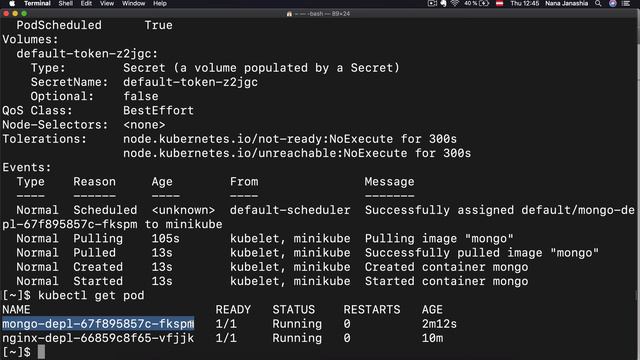Open the Wi-Fi status menu

pos(455,3)
